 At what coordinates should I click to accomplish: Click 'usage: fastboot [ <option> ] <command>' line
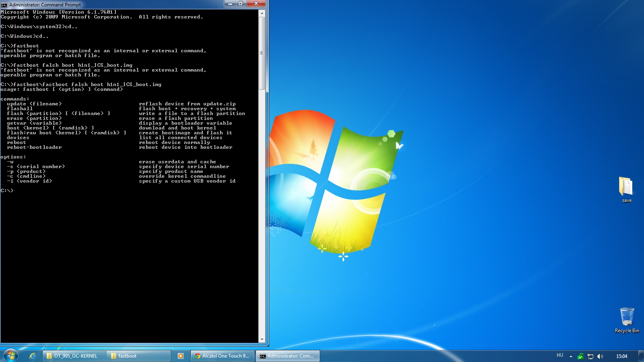62,89
